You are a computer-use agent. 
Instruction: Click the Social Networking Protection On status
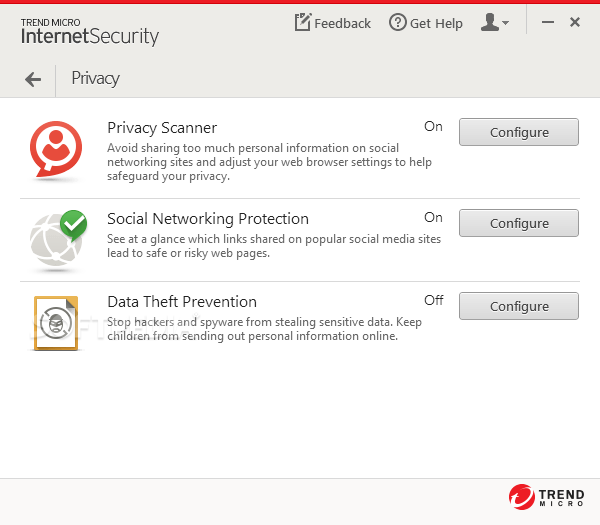click(433, 217)
